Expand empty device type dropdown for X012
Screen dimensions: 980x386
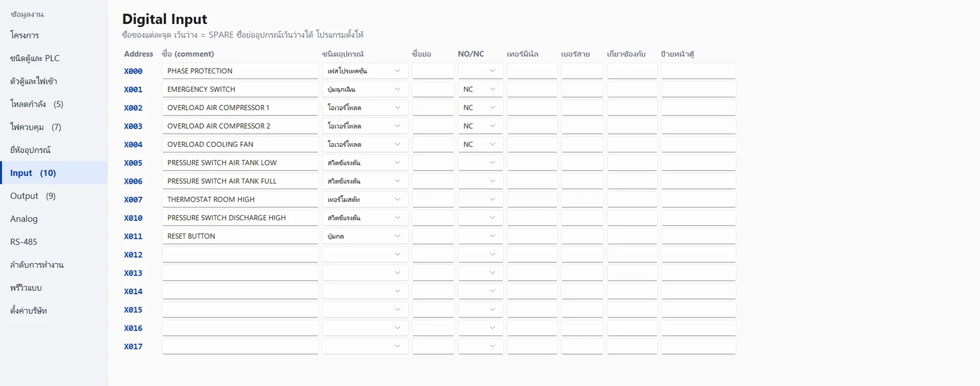(x=365, y=254)
